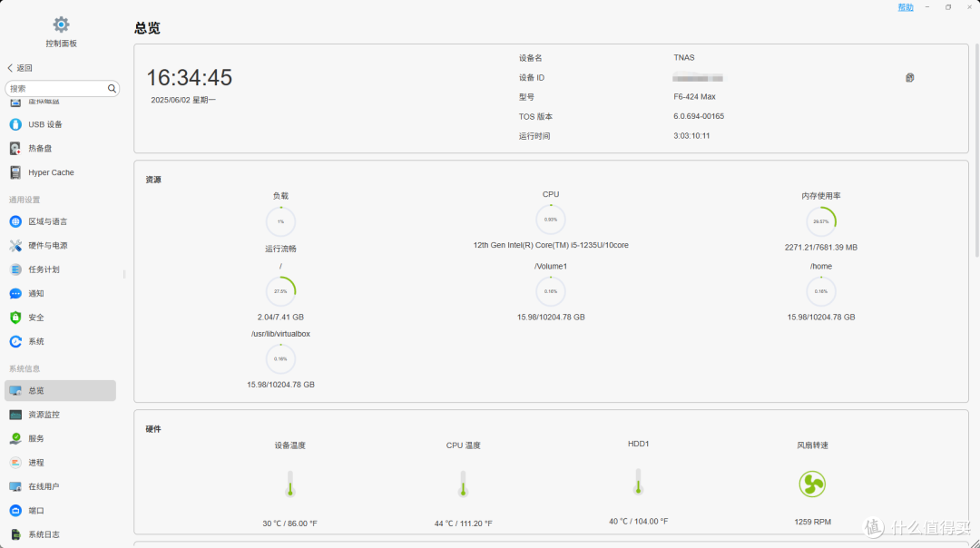Minimize the window
The height and width of the screenshot is (548, 980).
click(x=927, y=7)
